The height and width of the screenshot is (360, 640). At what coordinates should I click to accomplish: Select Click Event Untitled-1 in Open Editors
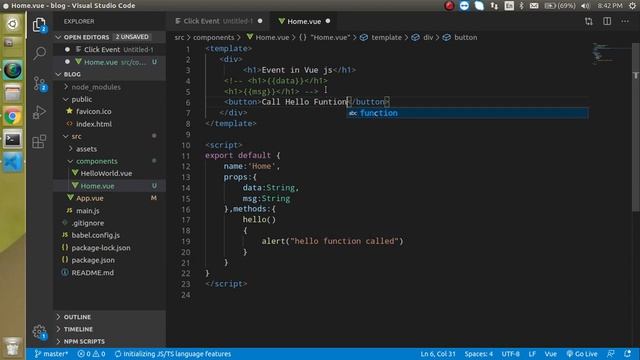click(109, 50)
